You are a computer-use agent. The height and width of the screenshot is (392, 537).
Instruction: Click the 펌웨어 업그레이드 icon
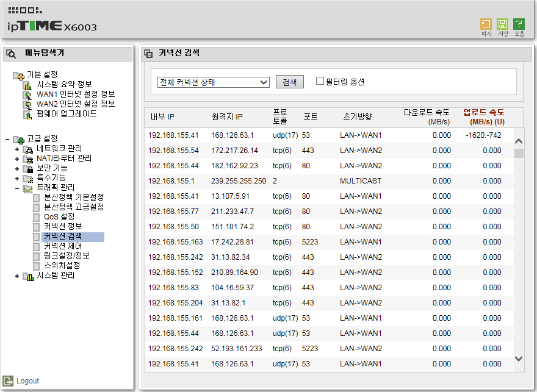point(28,114)
